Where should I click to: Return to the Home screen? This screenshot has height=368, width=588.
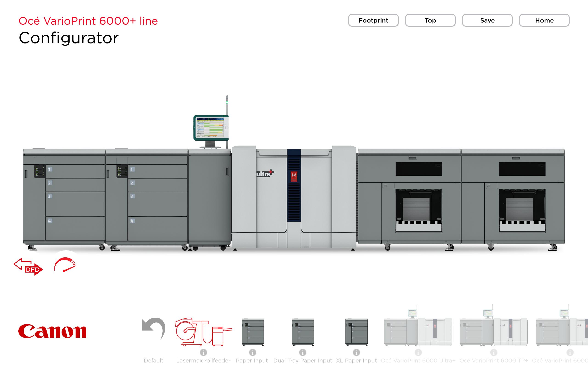tap(544, 20)
